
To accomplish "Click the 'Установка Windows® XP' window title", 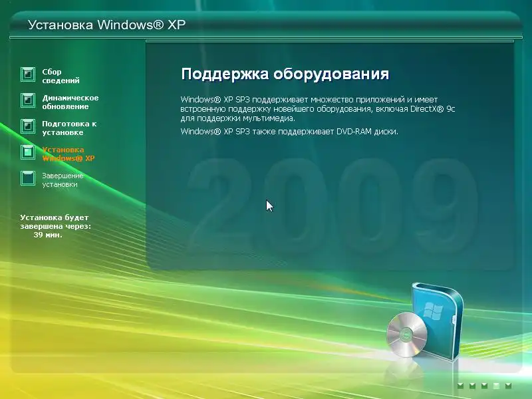I will pos(106,25).
